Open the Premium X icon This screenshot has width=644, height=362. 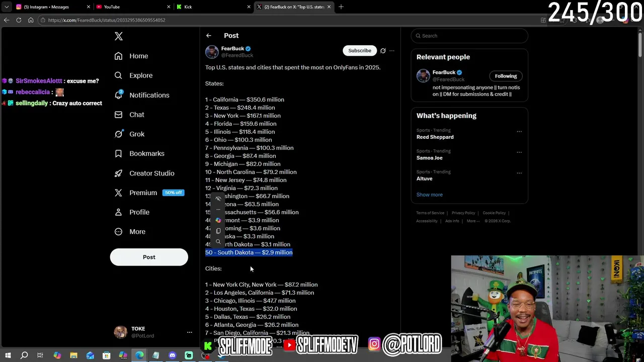[x=118, y=193]
